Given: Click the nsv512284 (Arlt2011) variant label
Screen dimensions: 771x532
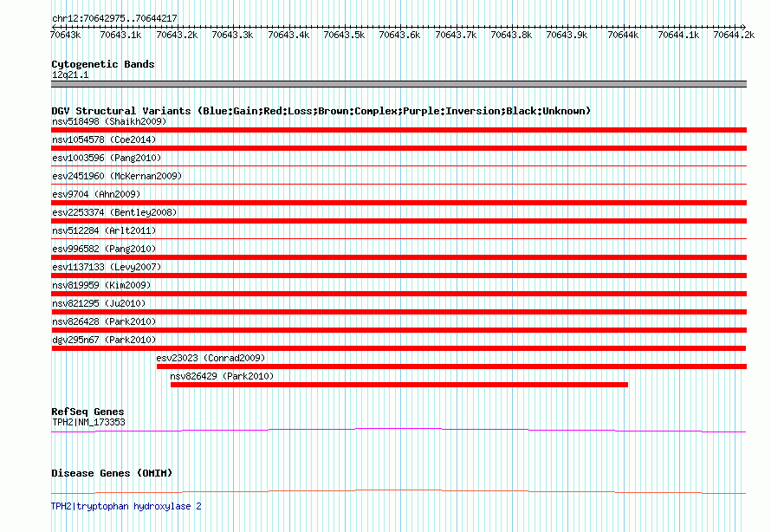Looking at the screenshot, I should (104, 230).
